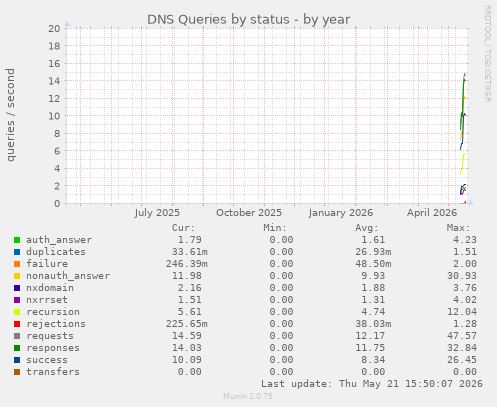Click the recursion lime legend swatch
Image resolution: width=497 pixels, height=407 pixels.
pyautogui.click(x=17, y=312)
